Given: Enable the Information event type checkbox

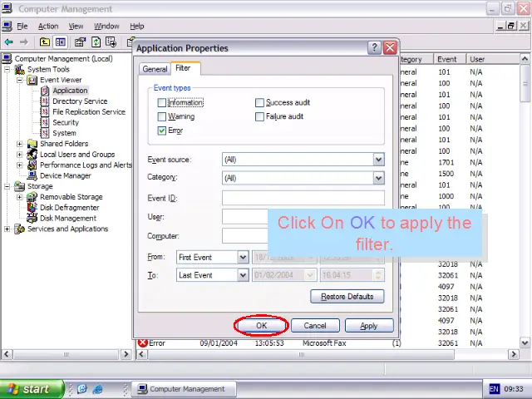Looking at the screenshot, I should point(162,102).
